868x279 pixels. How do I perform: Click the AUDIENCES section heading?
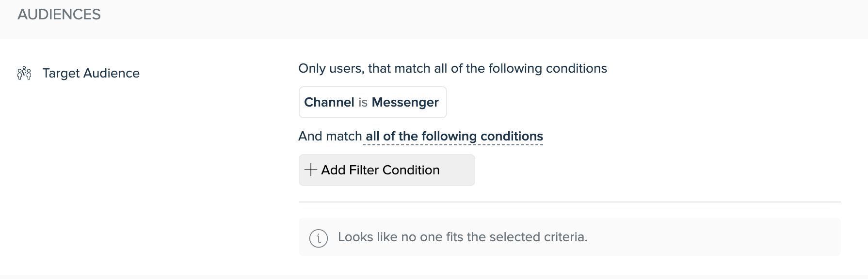59,15
